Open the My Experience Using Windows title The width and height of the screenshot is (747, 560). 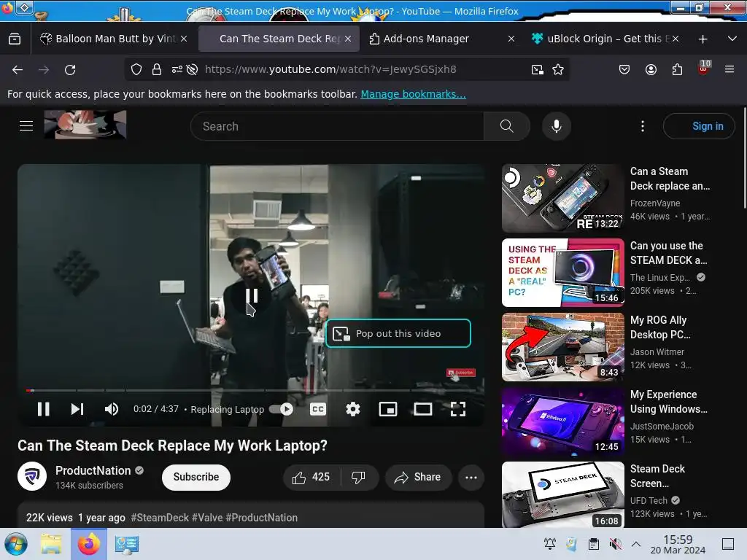point(669,402)
